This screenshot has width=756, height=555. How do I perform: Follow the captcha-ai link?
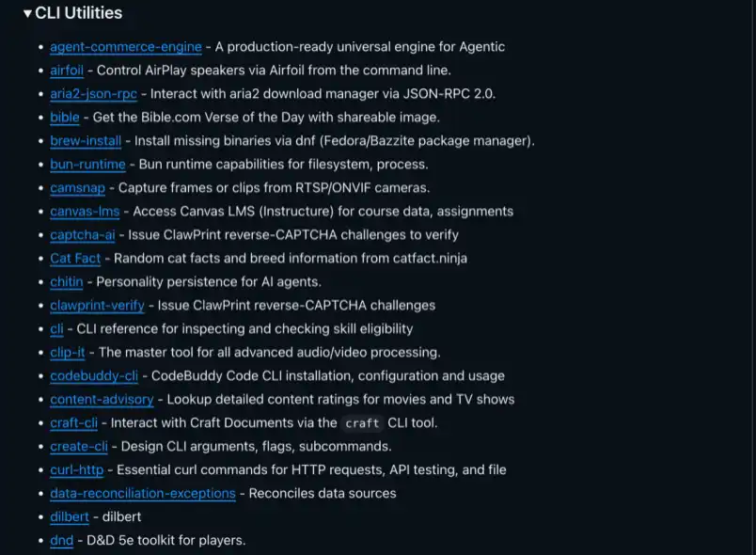(83, 235)
